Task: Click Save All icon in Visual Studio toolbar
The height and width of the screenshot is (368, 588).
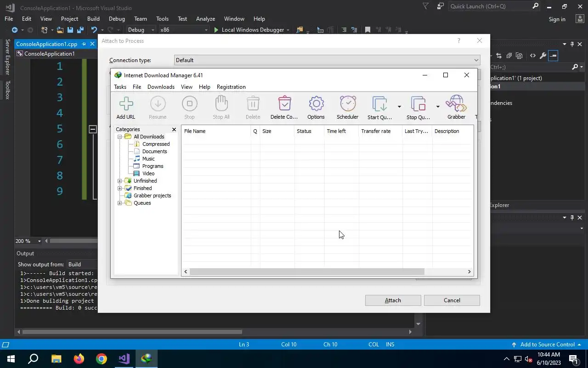Action: tap(80, 30)
